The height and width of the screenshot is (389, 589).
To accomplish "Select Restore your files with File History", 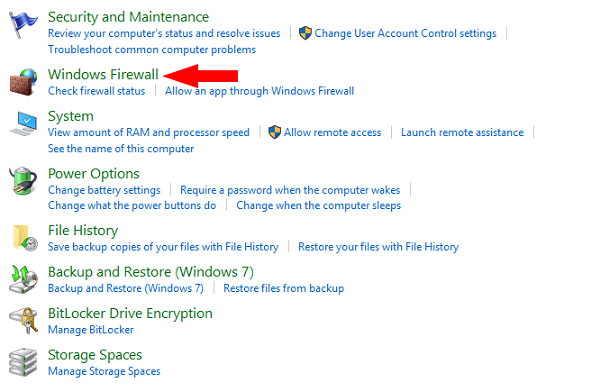I will click(x=378, y=247).
